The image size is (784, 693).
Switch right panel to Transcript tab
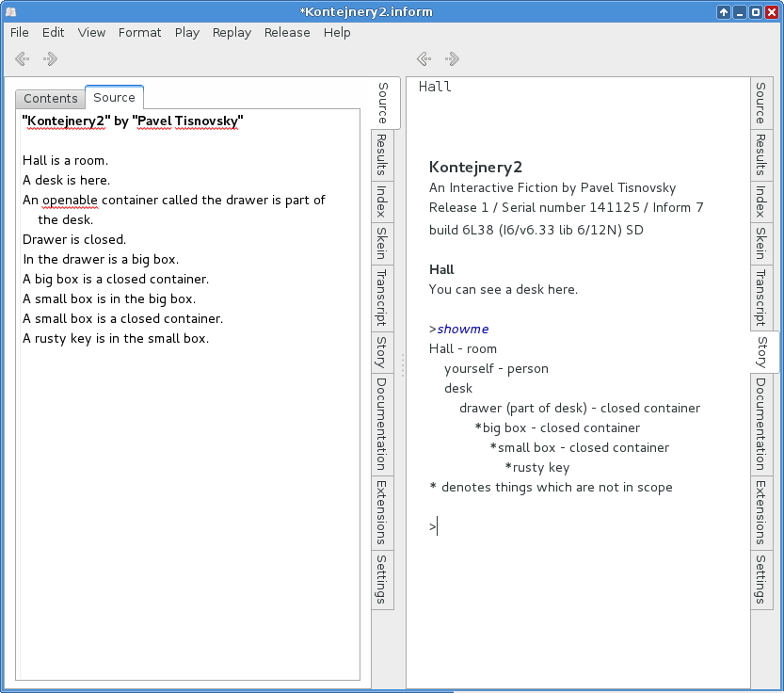click(x=761, y=298)
